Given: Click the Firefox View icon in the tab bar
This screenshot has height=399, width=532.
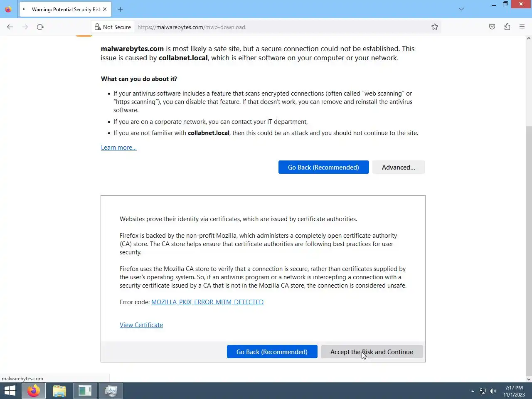Looking at the screenshot, I should (8, 9).
